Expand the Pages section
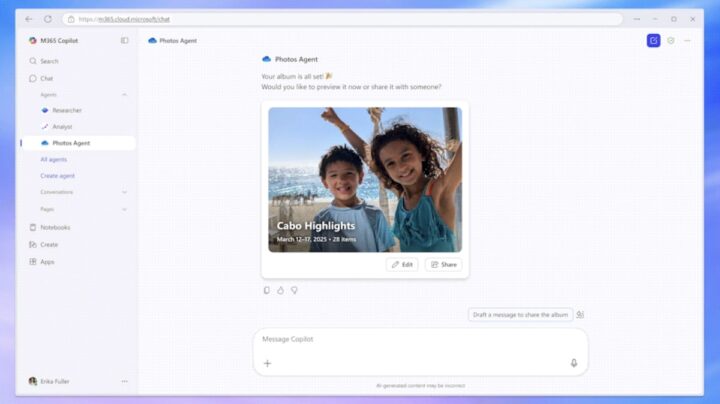 point(125,209)
